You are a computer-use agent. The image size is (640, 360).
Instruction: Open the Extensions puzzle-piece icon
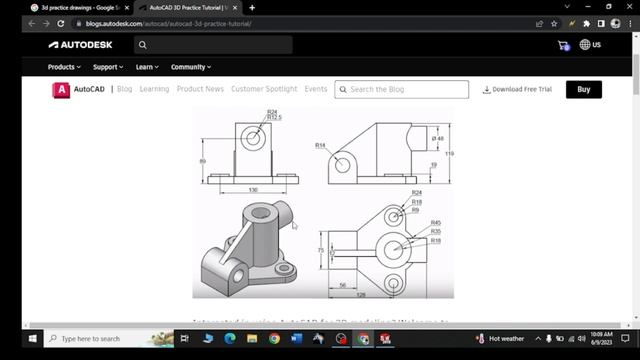point(587,24)
